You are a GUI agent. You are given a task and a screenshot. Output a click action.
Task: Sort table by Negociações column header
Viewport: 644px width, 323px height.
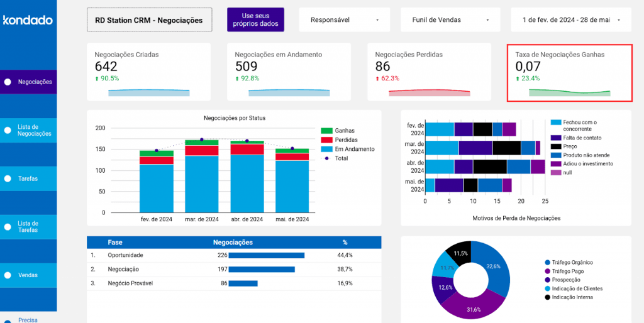tap(233, 242)
